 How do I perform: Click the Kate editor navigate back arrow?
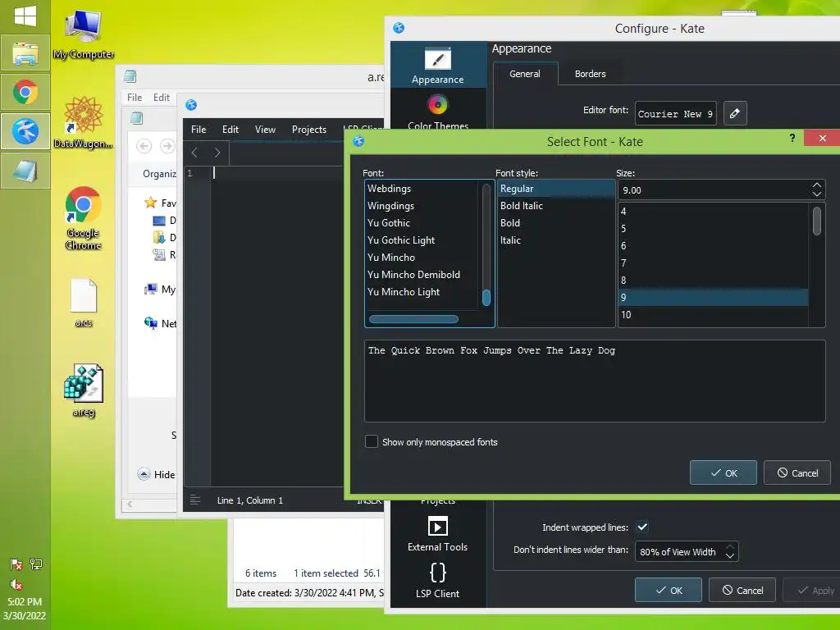(x=194, y=153)
